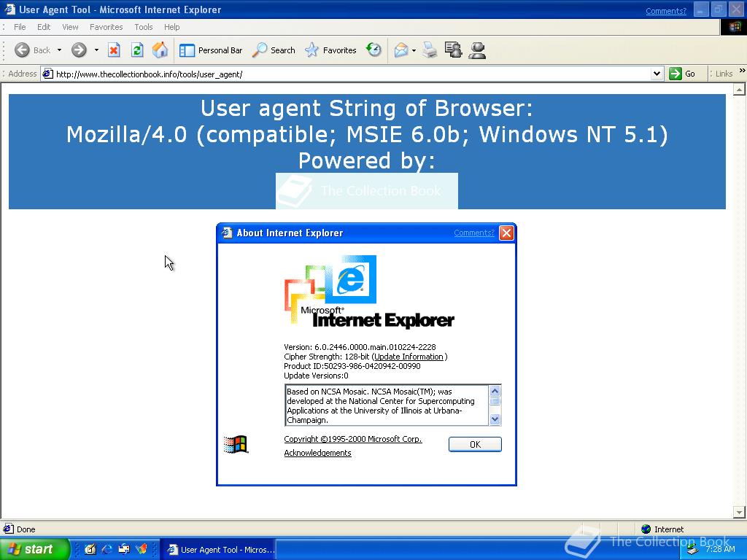Open the Personal Bar toolbar button
Screen dimensions: 747x560
pyautogui.click(x=211, y=50)
